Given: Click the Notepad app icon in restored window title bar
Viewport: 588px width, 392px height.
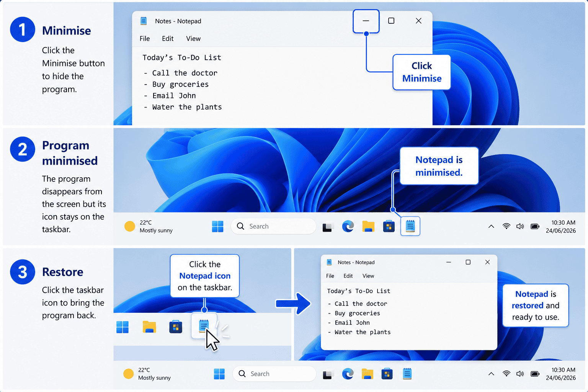Looking at the screenshot, I should coord(329,262).
